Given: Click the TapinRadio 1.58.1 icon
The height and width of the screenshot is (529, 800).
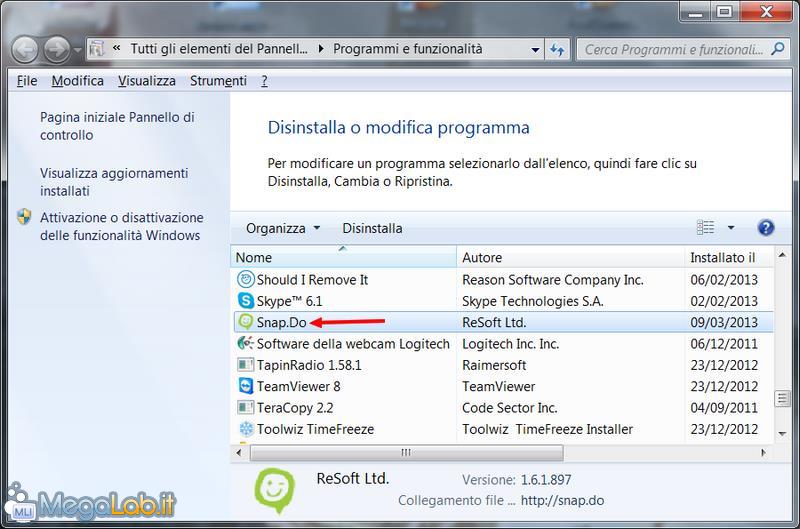Looking at the screenshot, I should tap(246, 365).
